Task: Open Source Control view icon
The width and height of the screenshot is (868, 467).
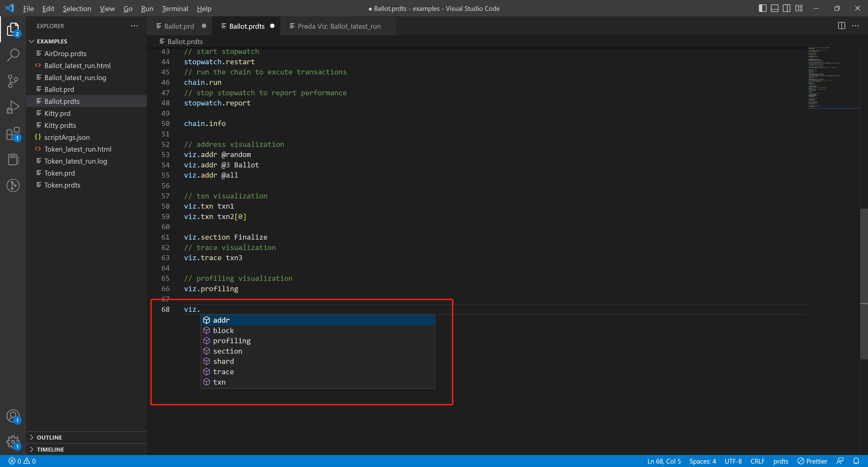Action: (13, 81)
